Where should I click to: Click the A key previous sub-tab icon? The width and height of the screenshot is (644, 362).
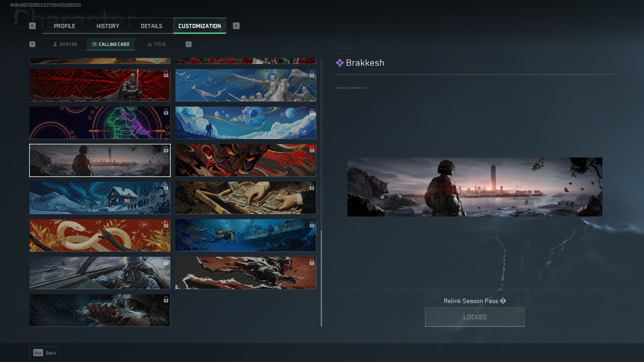32,44
